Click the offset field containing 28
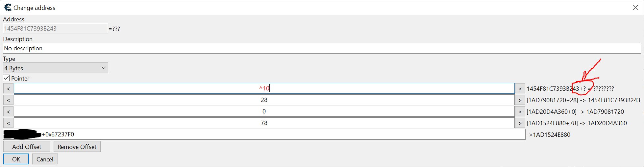The width and height of the screenshot is (644, 167). point(264,100)
